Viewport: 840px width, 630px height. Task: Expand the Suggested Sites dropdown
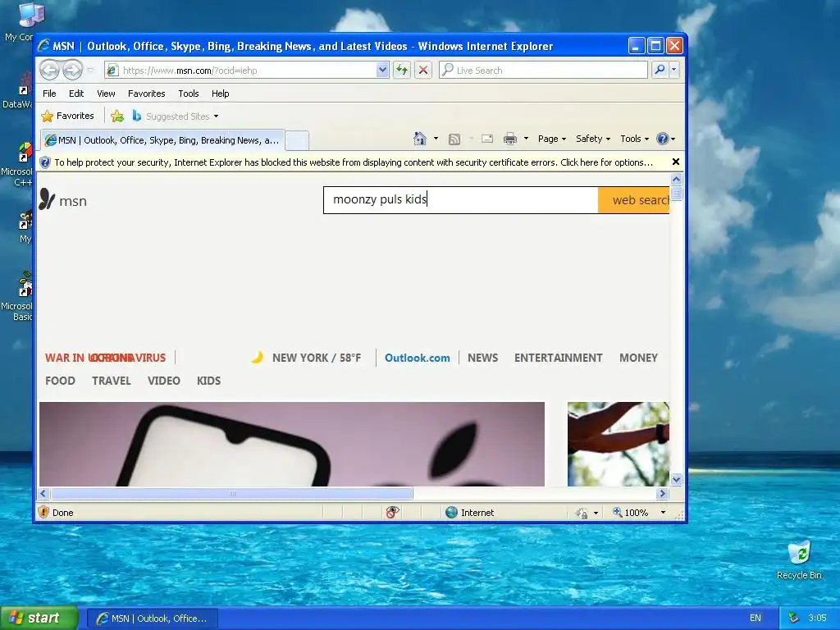[216, 116]
